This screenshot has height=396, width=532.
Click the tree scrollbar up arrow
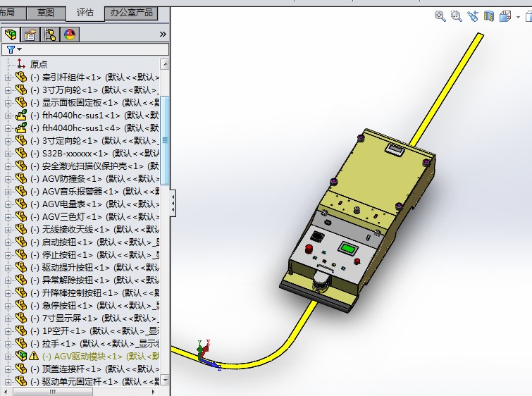pos(165,64)
